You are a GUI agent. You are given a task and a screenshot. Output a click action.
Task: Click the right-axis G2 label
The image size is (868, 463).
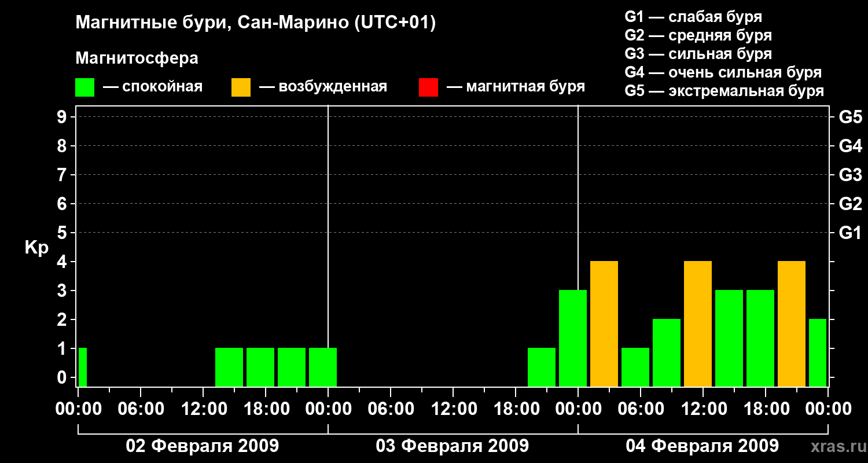[x=851, y=204]
